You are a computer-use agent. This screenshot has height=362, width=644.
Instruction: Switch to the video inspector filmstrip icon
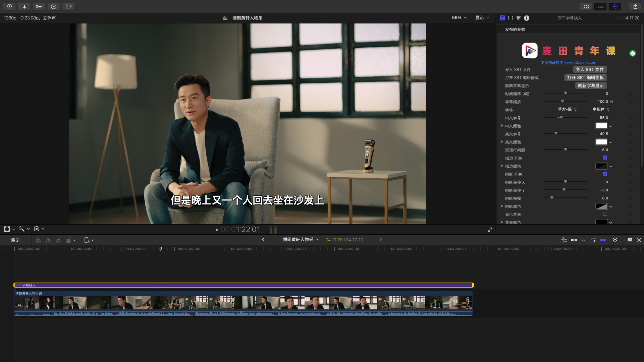point(511,18)
